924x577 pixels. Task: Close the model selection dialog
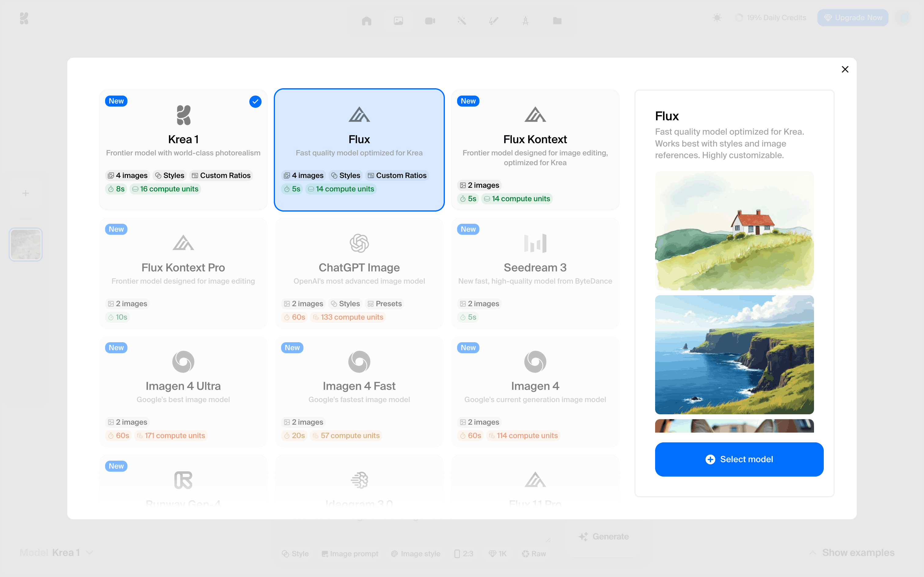point(845,70)
